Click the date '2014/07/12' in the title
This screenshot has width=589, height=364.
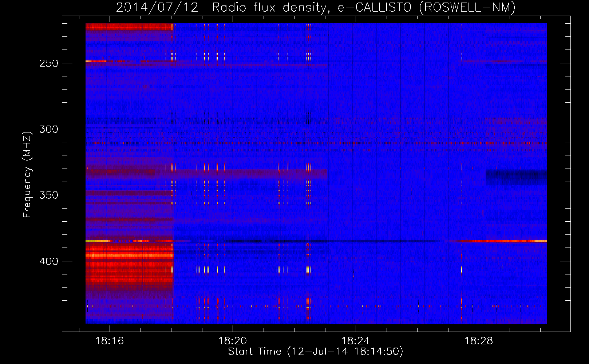(x=157, y=7)
